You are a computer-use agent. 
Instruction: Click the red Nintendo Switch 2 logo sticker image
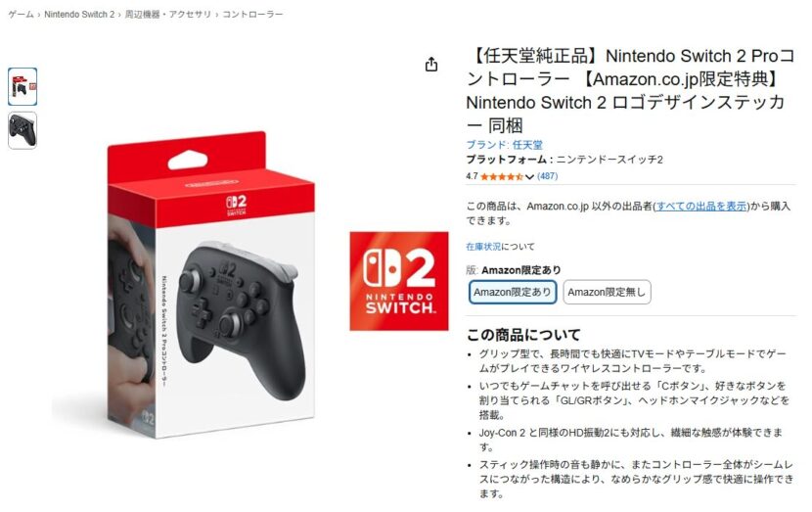[399, 281]
